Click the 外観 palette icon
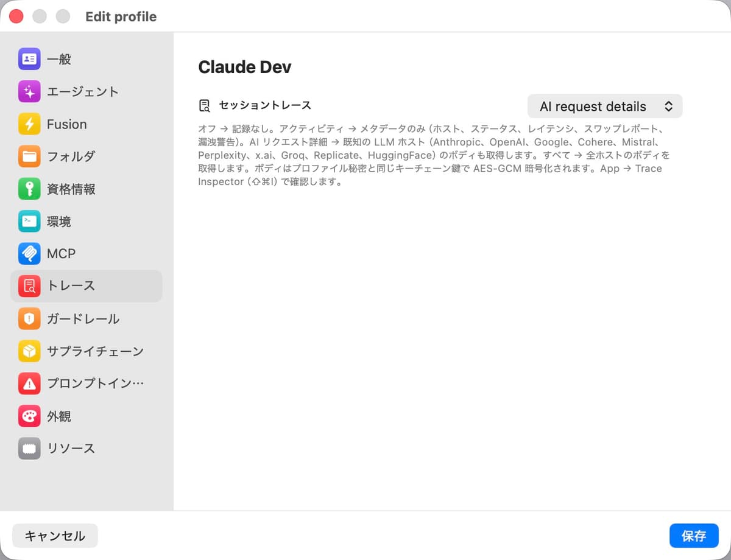The image size is (731, 560). [29, 416]
